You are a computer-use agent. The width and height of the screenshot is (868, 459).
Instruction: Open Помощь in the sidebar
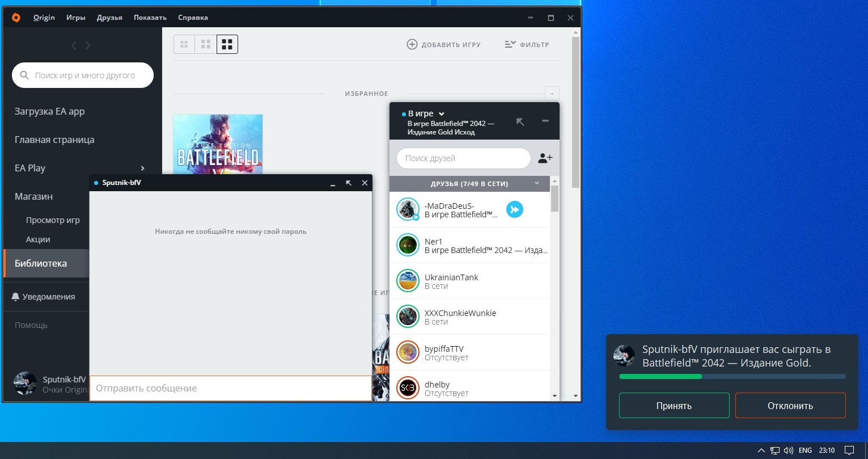(31, 325)
